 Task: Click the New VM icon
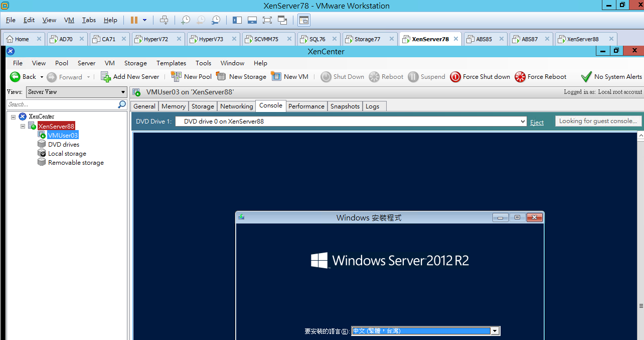276,76
